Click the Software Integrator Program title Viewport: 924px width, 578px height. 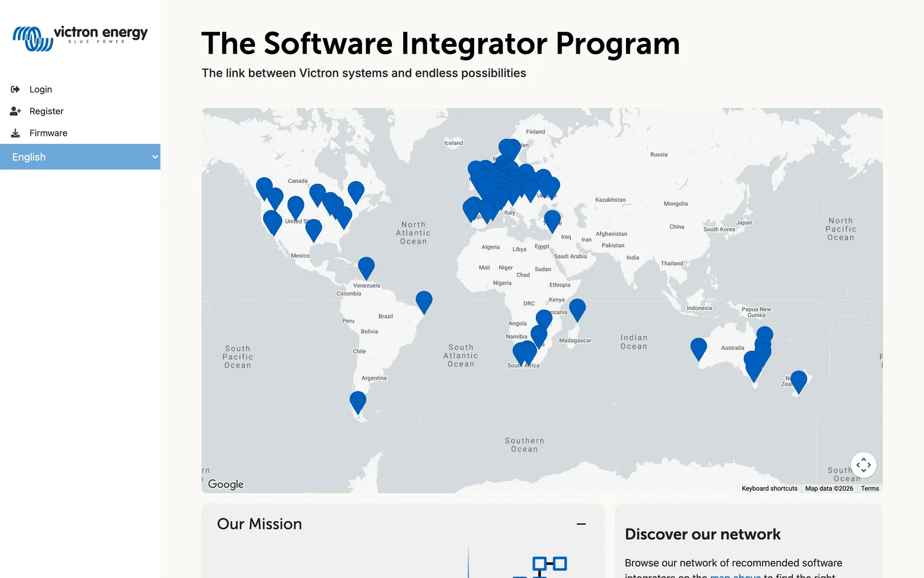pyautogui.click(x=441, y=43)
